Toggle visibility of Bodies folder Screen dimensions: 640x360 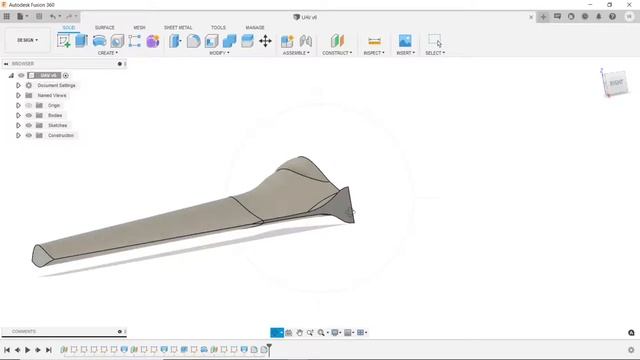(29, 116)
